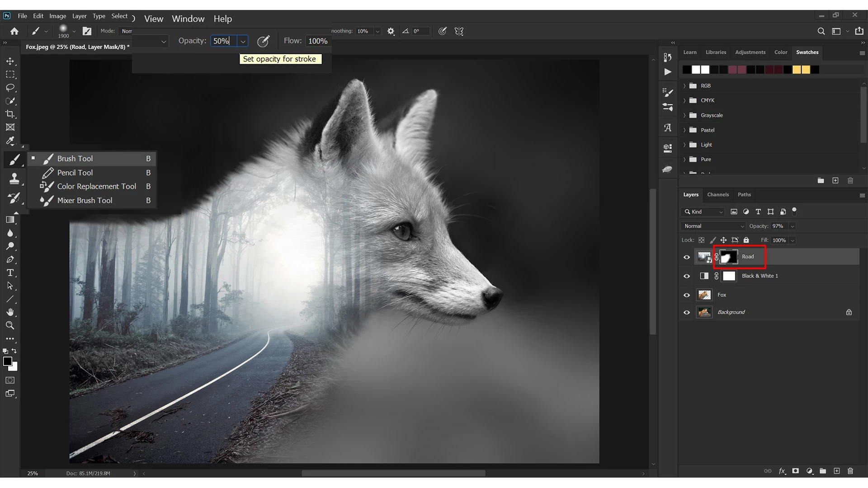Select the Hand tool
Viewport: 868px width, 488px height.
(x=10, y=312)
